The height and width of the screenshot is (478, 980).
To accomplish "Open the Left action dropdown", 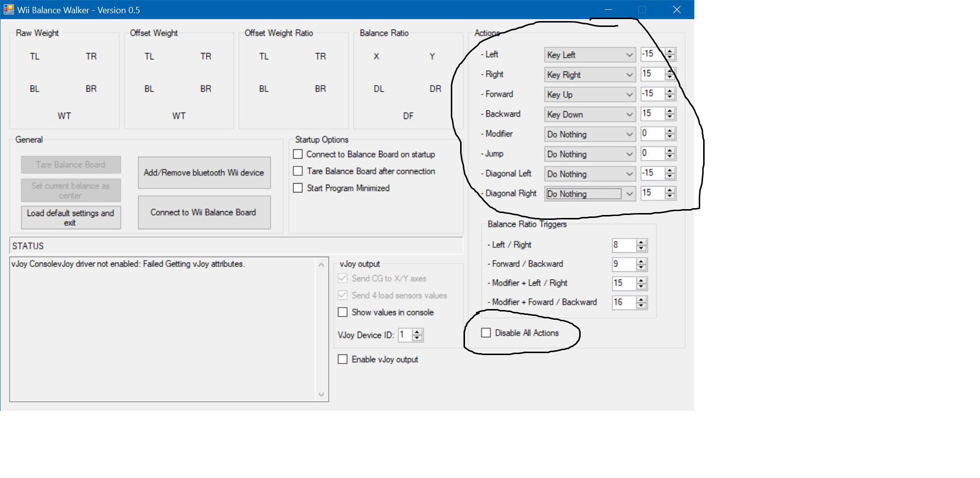I will pos(590,55).
